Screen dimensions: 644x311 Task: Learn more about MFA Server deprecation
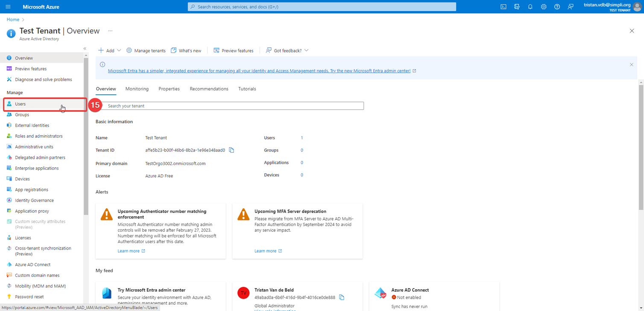pos(268,251)
